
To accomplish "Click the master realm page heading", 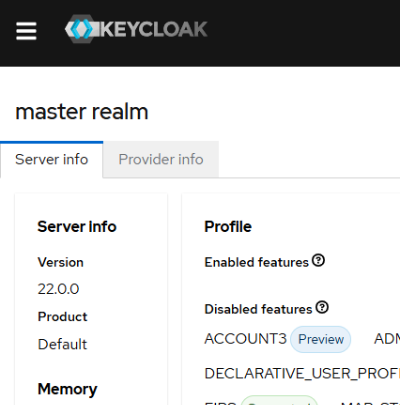I will tap(82, 112).
